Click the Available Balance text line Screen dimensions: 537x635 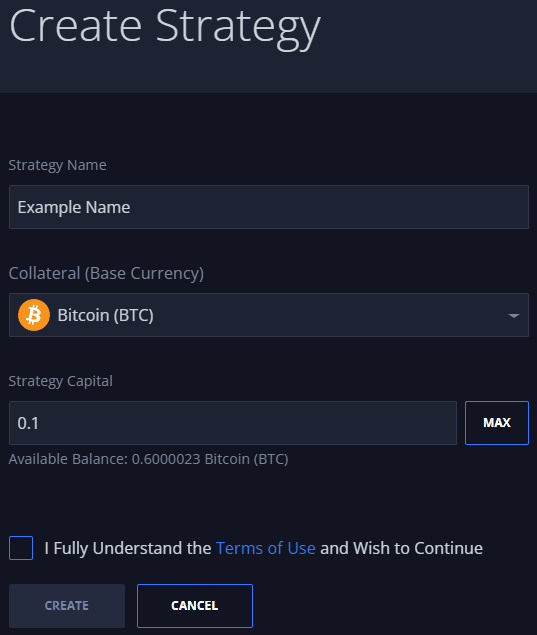(x=148, y=459)
